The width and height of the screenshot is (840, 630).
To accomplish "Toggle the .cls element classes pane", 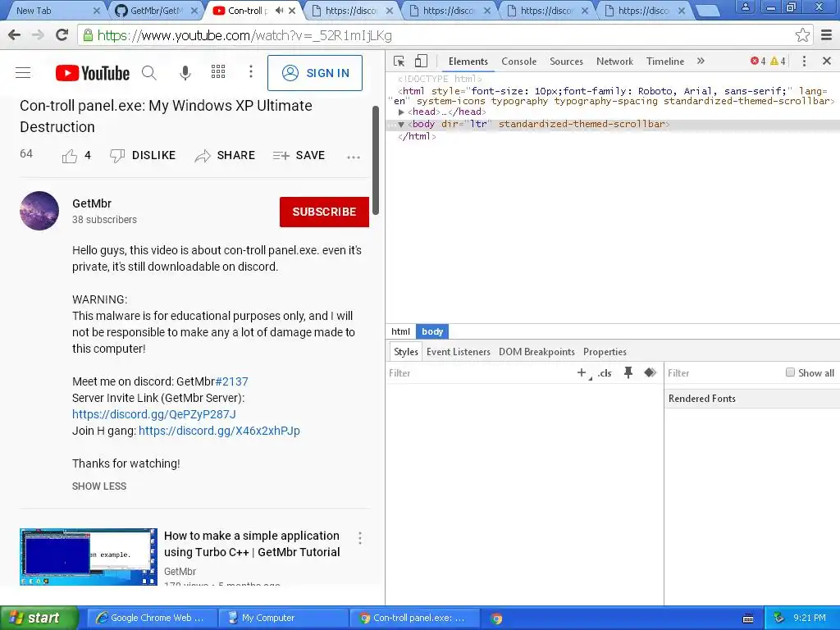I will 605,373.
